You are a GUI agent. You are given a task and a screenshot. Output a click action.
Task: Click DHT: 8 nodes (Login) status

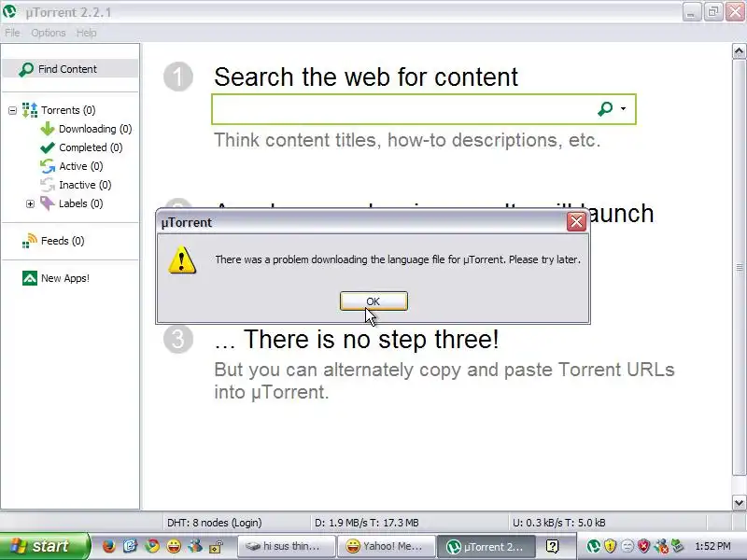[x=215, y=523]
